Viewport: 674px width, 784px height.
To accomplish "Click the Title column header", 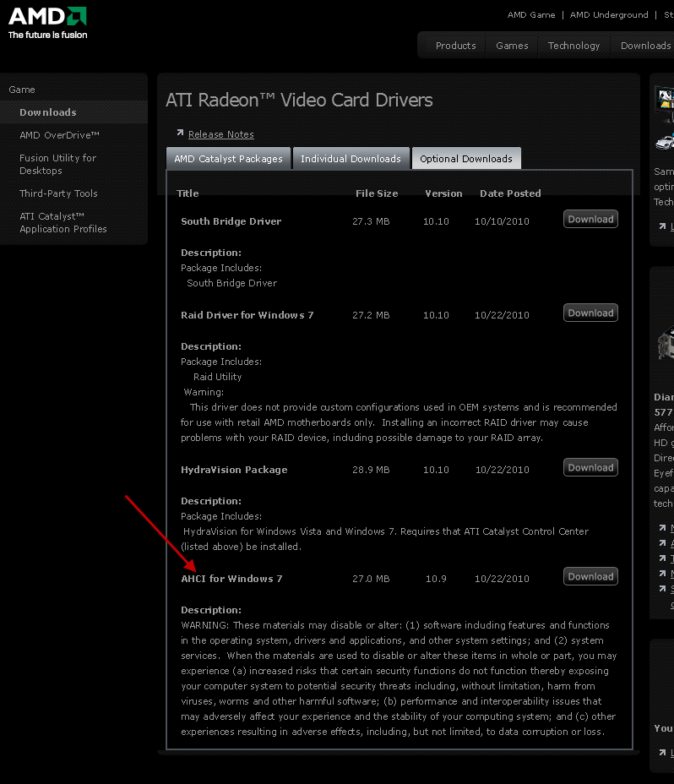I will (x=188, y=193).
